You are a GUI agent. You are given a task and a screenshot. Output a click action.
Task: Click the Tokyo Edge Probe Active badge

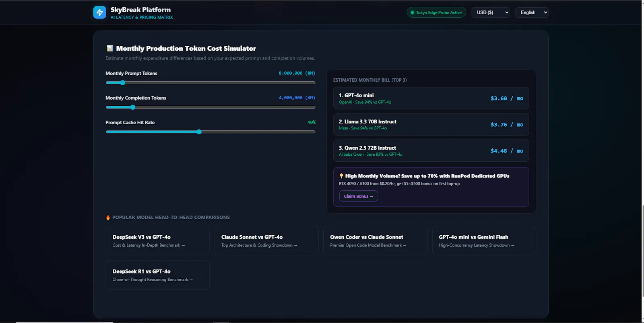click(436, 12)
